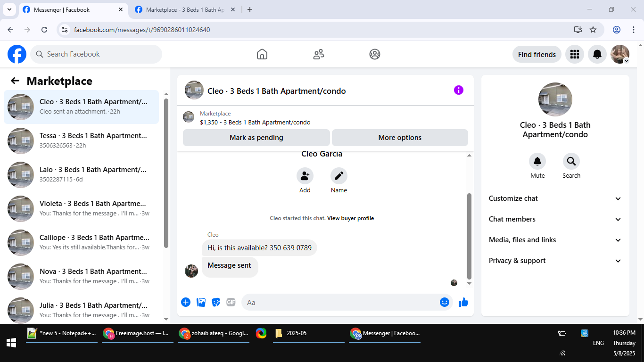Open the emoji picker smiley icon

pyautogui.click(x=445, y=302)
